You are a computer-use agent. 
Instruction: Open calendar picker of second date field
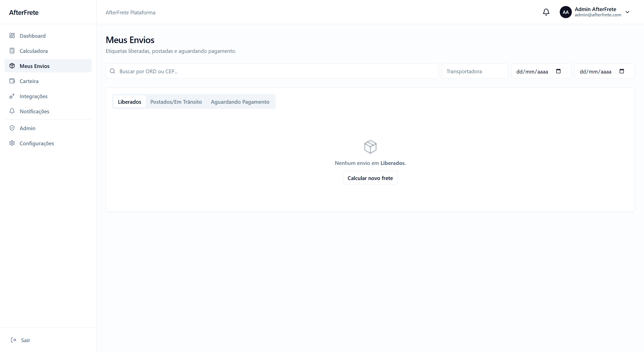pyautogui.click(x=622, y=71)
